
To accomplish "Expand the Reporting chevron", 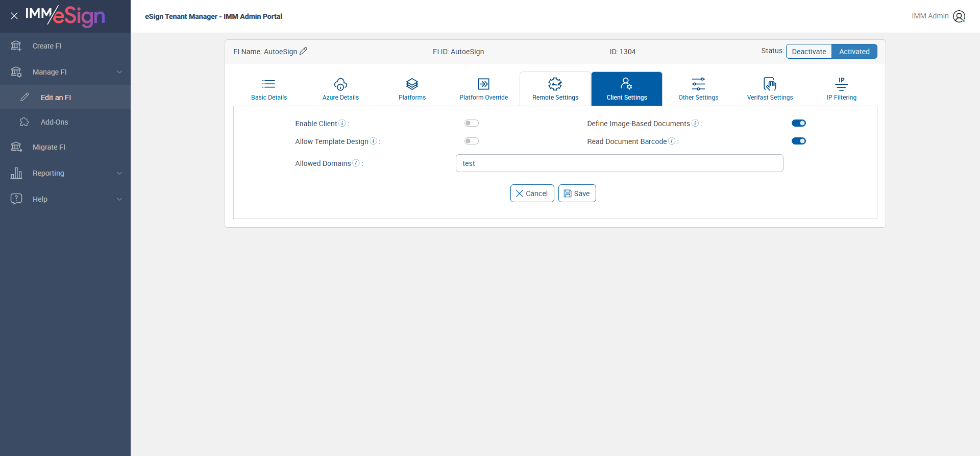I will pos(119,173).
